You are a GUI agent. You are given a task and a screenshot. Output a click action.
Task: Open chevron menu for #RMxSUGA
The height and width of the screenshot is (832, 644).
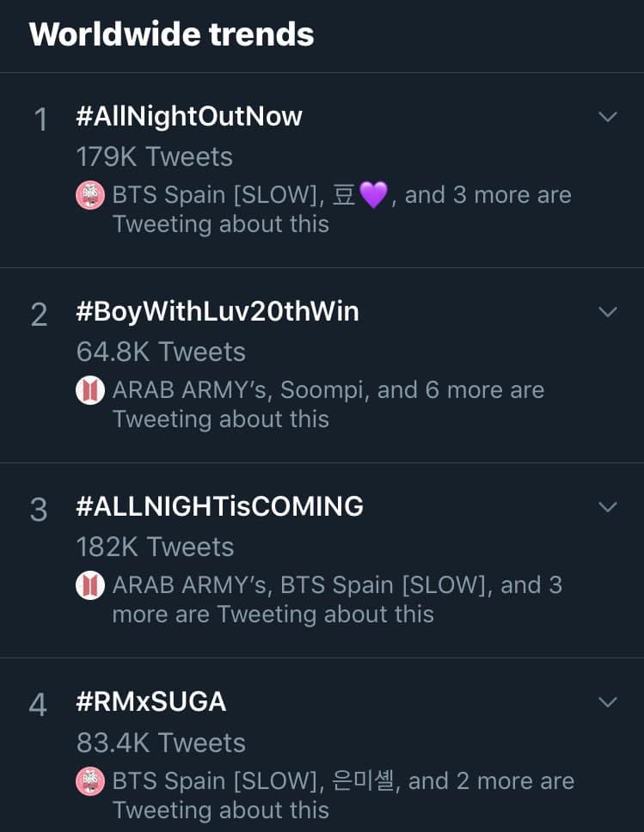(608, 702)
